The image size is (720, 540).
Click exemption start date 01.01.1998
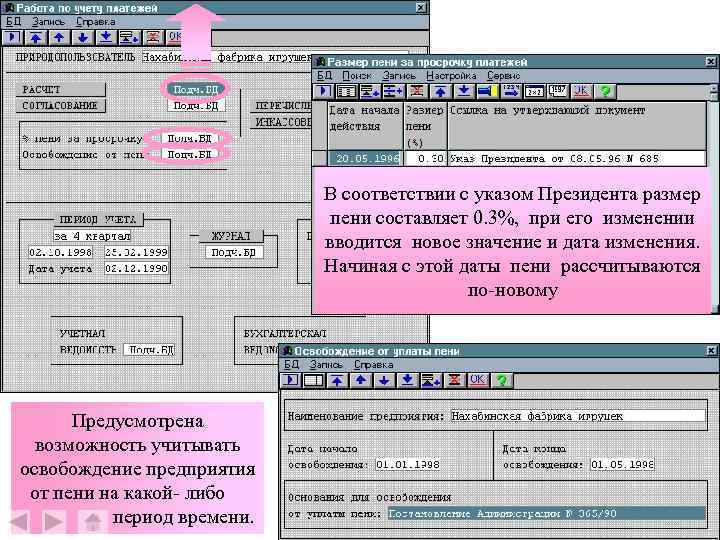click(408, 464)
